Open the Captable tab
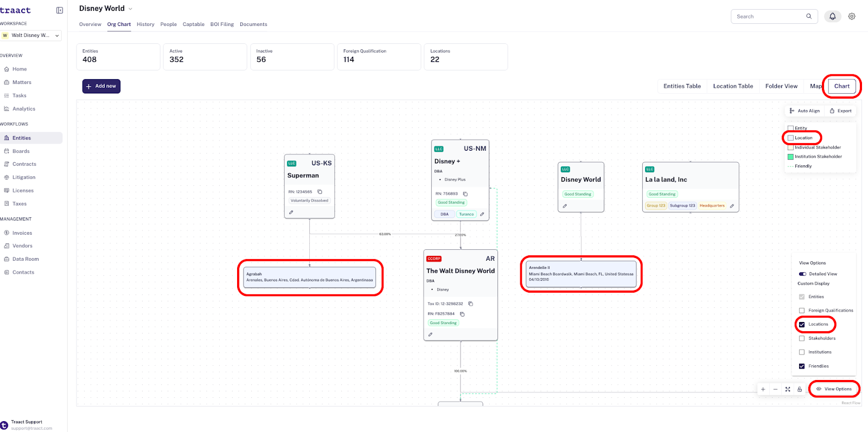The height and width of the screenshot is (432, 868). (x=194, y=24)
